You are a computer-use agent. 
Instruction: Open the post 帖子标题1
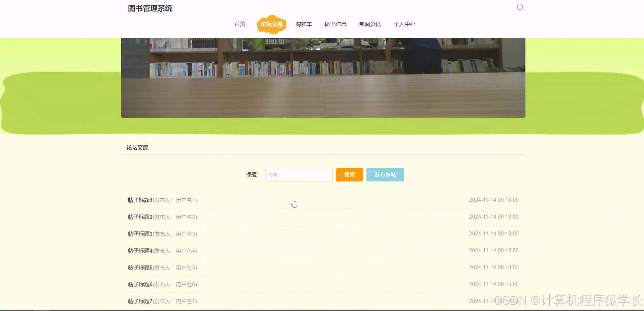(140, 200)
